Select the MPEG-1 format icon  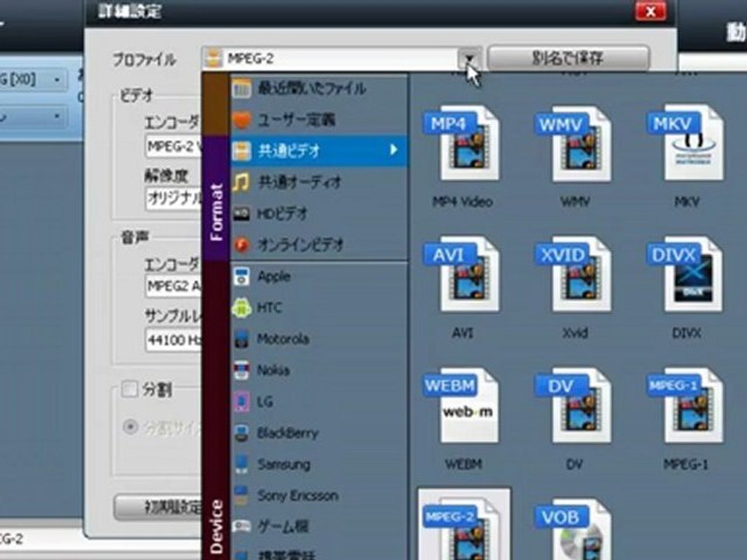coord(686,405)
